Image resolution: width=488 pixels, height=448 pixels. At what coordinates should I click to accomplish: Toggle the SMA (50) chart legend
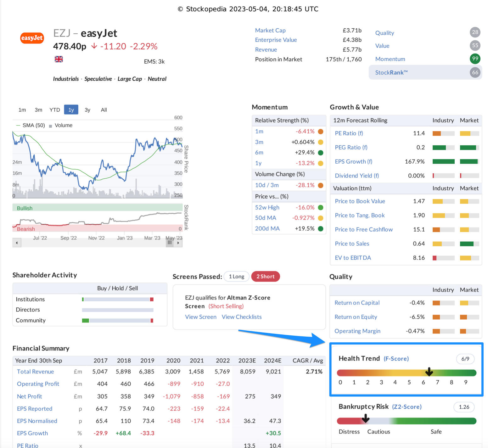(31, 125)
